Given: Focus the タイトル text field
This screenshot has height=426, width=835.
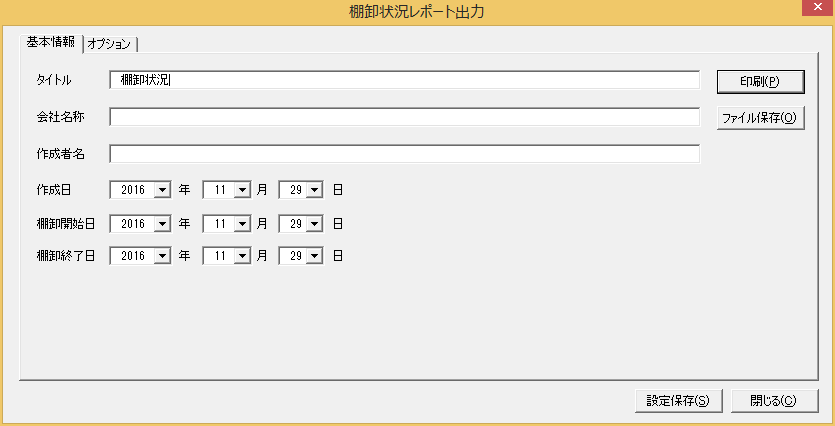Looking at the screenshot, I should (405, 80).
